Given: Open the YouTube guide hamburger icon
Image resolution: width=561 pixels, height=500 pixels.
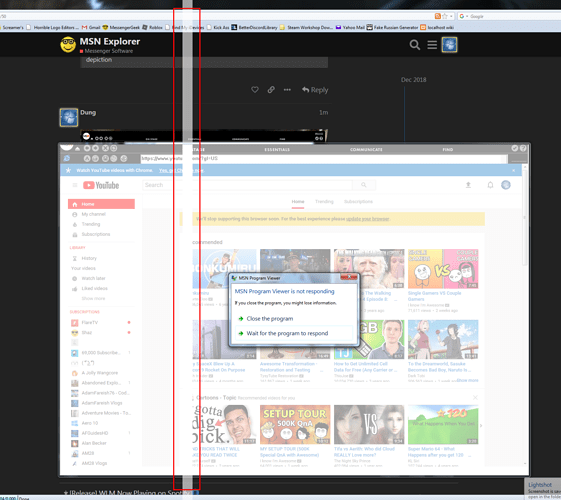Looking at the screenshot, I should click(x=75, y=185).
